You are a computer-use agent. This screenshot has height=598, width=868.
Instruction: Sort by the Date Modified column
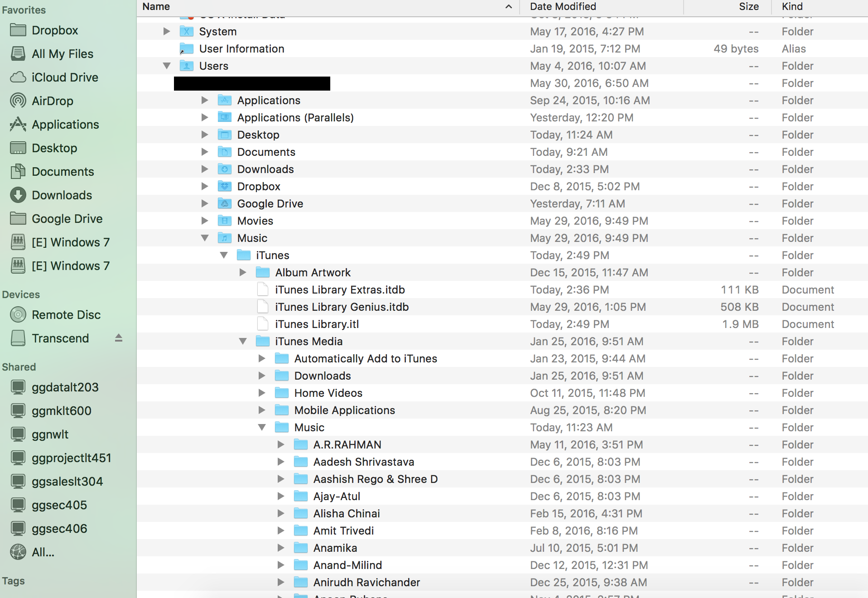563,6
